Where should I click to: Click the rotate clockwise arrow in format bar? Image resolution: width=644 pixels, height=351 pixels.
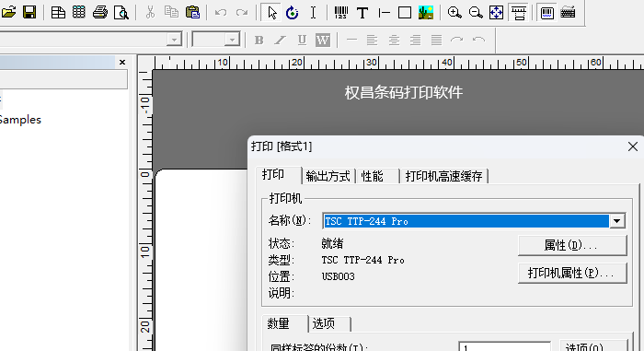(x=456, y=40)
